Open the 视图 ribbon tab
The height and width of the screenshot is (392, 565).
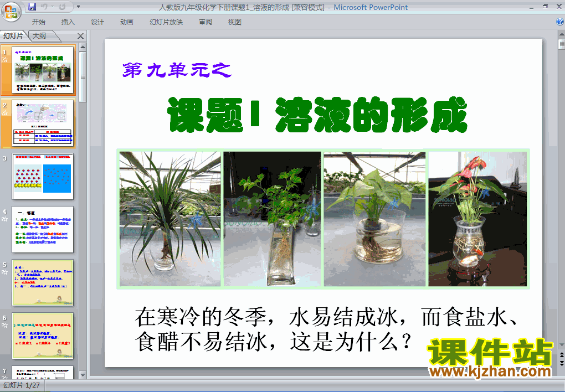(x=234, y=22)
